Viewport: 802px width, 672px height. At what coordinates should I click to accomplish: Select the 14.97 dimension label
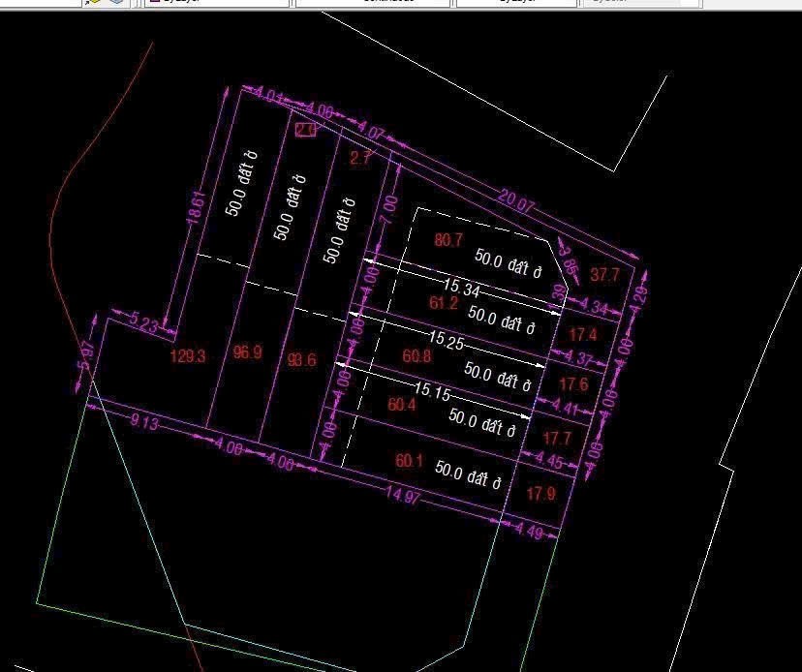click(x=402, y=495)
